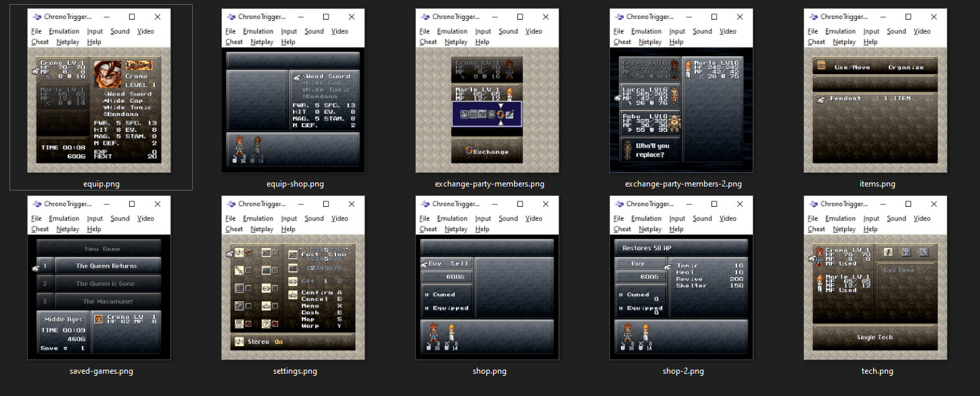Click the exchange-party-members-2.png file name label
Image resolution: width=980 pixels, height=396 pixels.
[x=683, y=184]
